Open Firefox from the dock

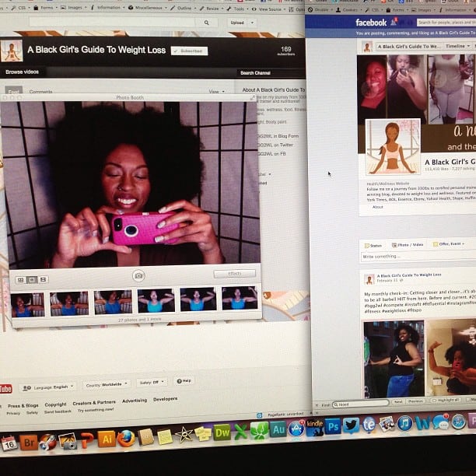127,439
